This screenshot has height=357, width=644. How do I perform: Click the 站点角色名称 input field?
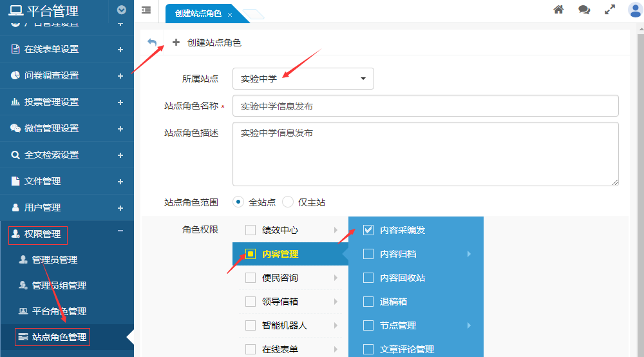click(x=425, y=106)
